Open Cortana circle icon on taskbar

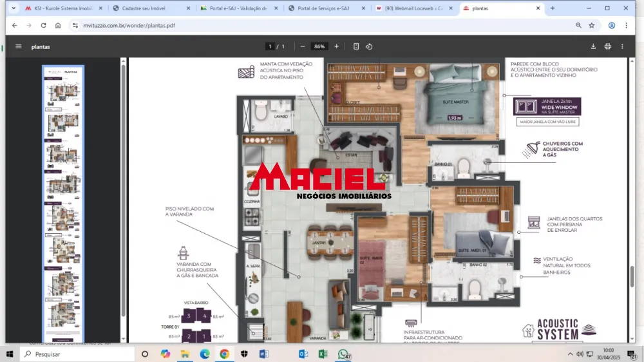144,354
